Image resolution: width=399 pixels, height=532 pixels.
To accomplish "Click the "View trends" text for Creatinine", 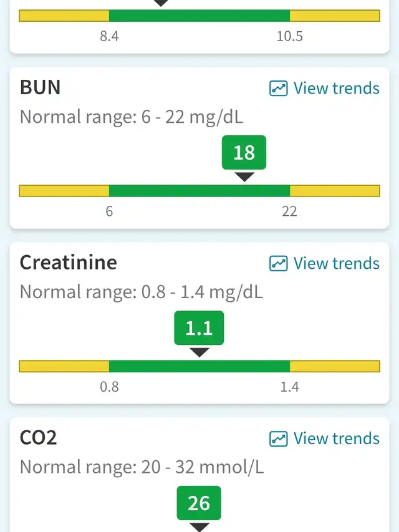I will click(x=336, y=264).
